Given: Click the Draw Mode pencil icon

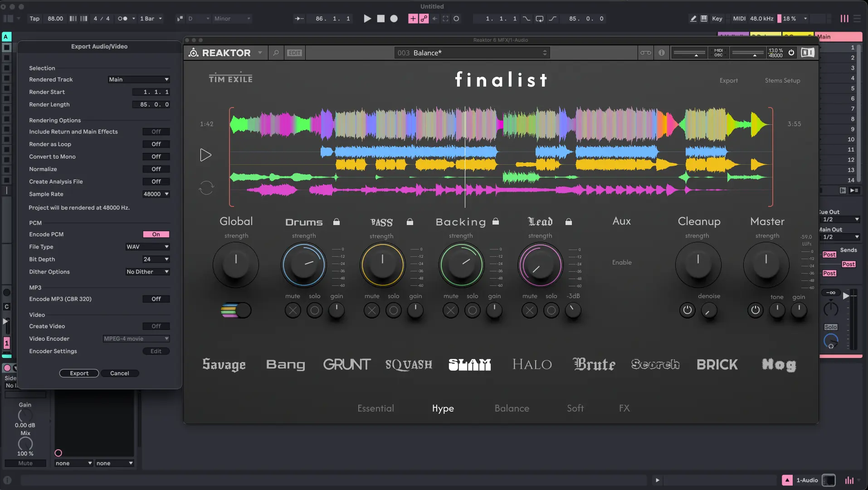Looking at the screenshot, I should [693, 19].
